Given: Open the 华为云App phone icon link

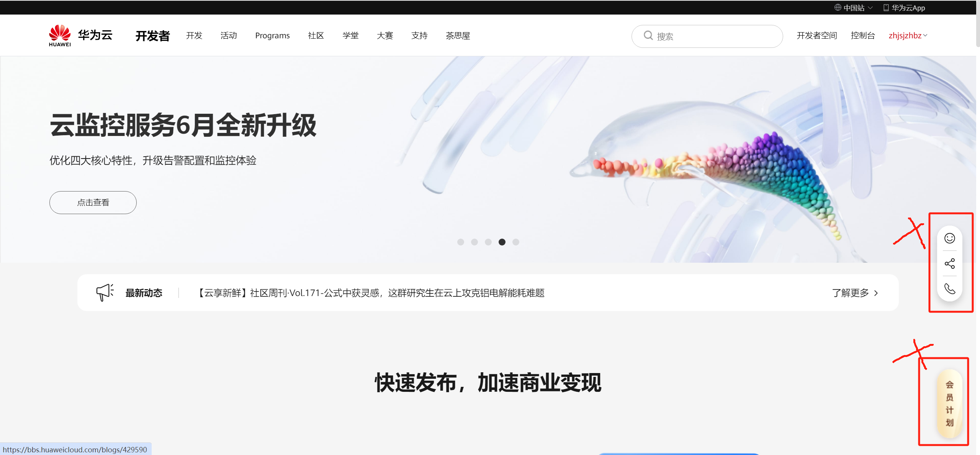Looking at the screenshot, I should click(x=886, y=8).
